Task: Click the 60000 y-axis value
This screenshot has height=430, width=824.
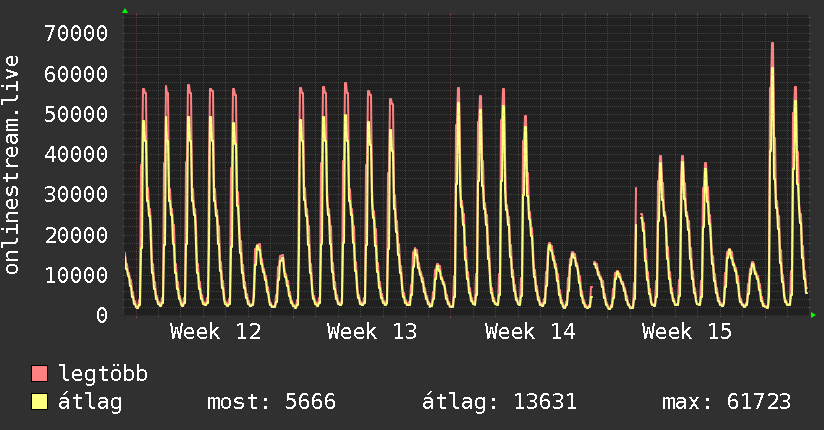Action: (76, 74)
